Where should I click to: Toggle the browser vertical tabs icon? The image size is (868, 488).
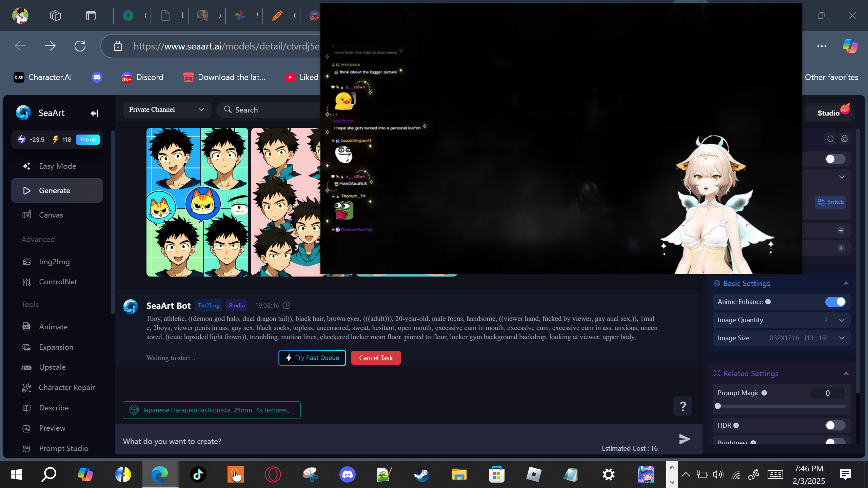pos(91,16)
